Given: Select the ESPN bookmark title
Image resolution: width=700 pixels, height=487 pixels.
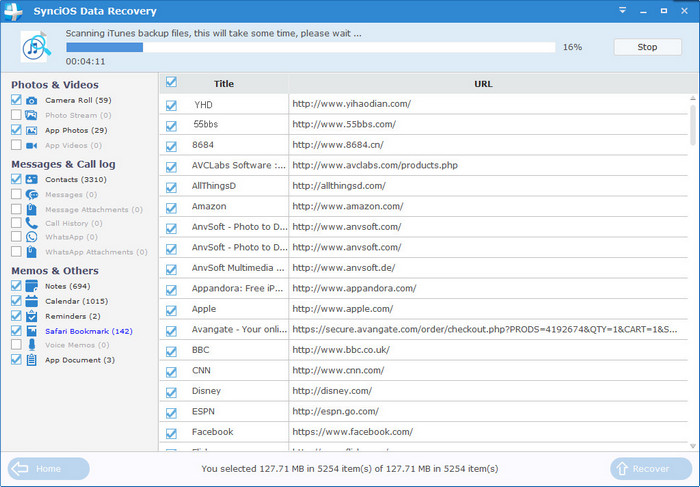Looking at the screenshot, I should tap(203, 412).
